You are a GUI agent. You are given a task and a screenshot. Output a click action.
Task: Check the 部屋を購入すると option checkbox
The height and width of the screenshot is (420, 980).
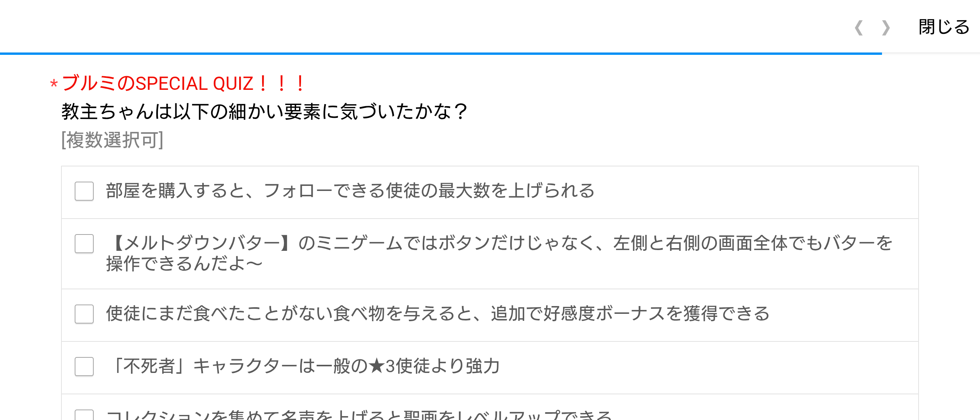84,191
